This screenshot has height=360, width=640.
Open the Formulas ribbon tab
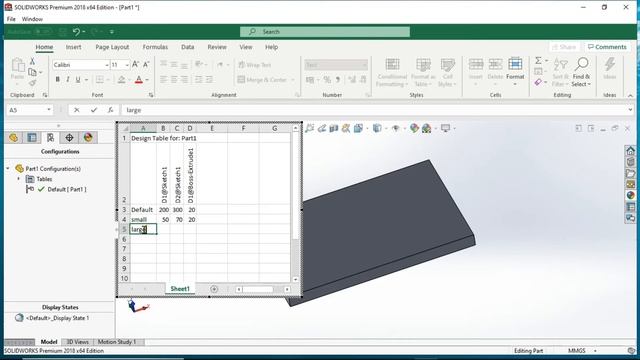coord(155,47)
